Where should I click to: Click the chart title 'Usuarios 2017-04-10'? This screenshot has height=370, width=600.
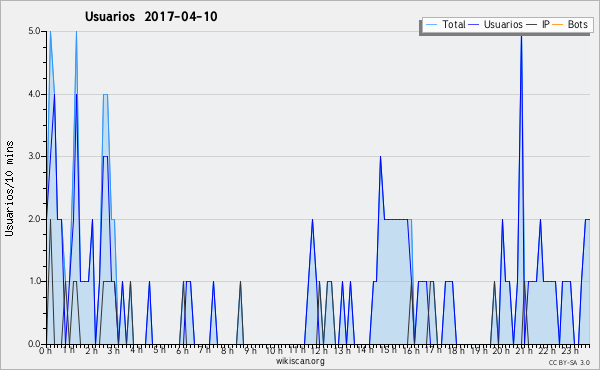pyautogui.click(x=151, y=16)
